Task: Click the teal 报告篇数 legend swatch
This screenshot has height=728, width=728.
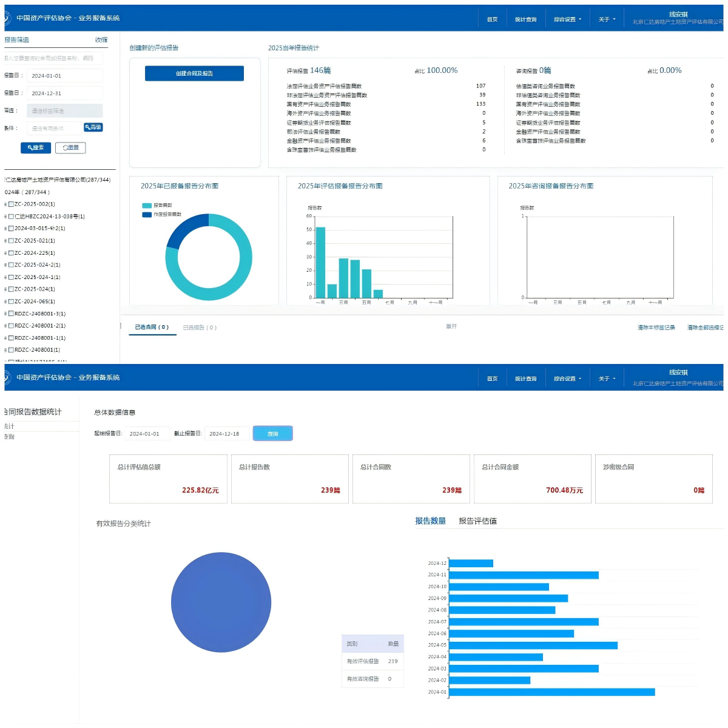Action: point(147,206)
